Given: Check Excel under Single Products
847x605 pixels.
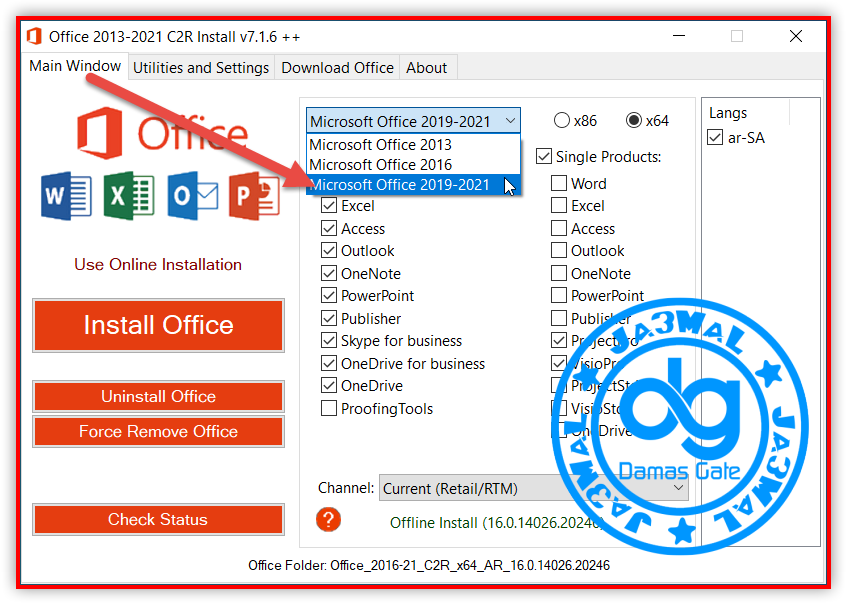Looking at the screenshot, I should [x=559, y=206].
